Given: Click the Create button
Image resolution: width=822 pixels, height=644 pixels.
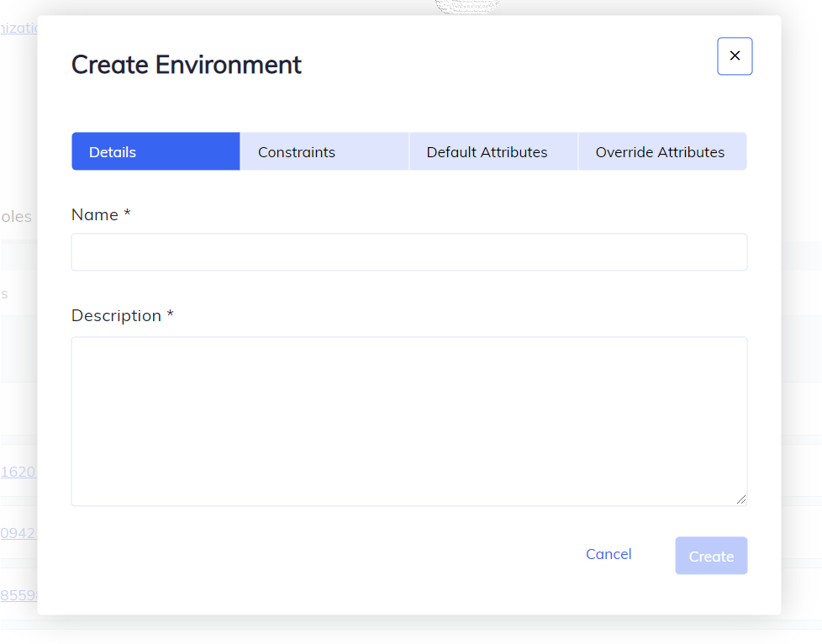Looking at the screenshot, I should [x=710, y=556].
